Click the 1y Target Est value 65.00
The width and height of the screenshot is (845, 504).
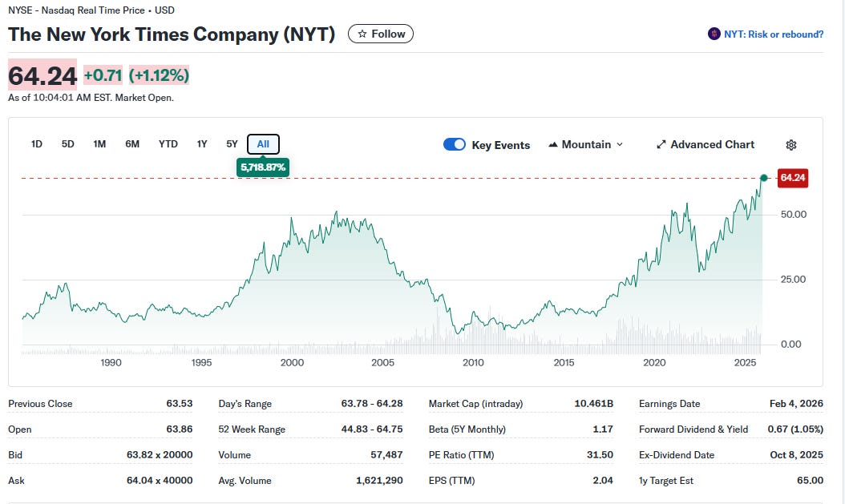[810, 480]
